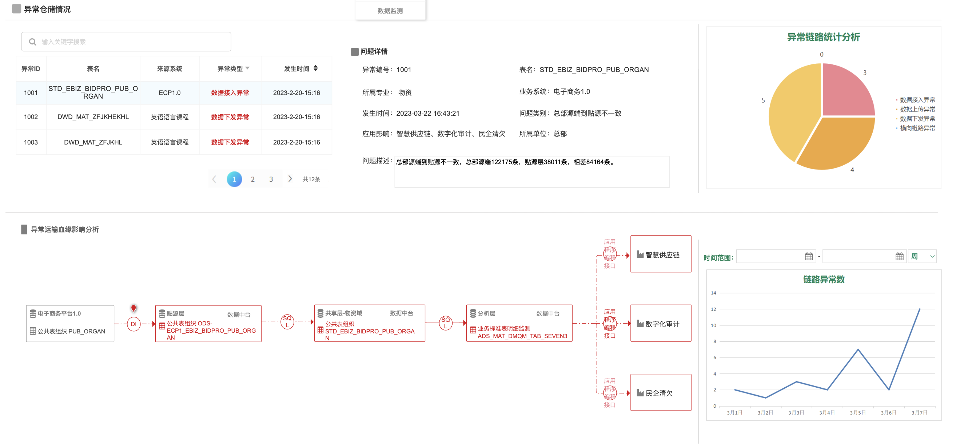Click the API connector node toward 数字化审计

coord(610,324)
